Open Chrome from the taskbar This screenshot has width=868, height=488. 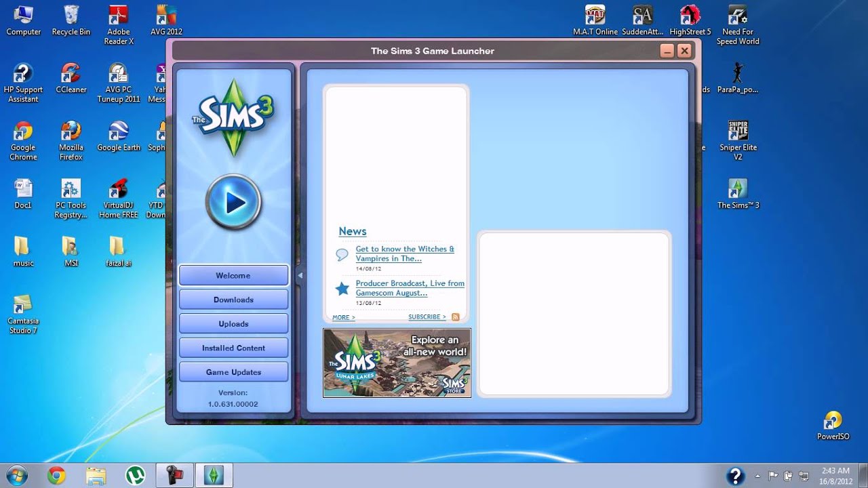[57, 476]
